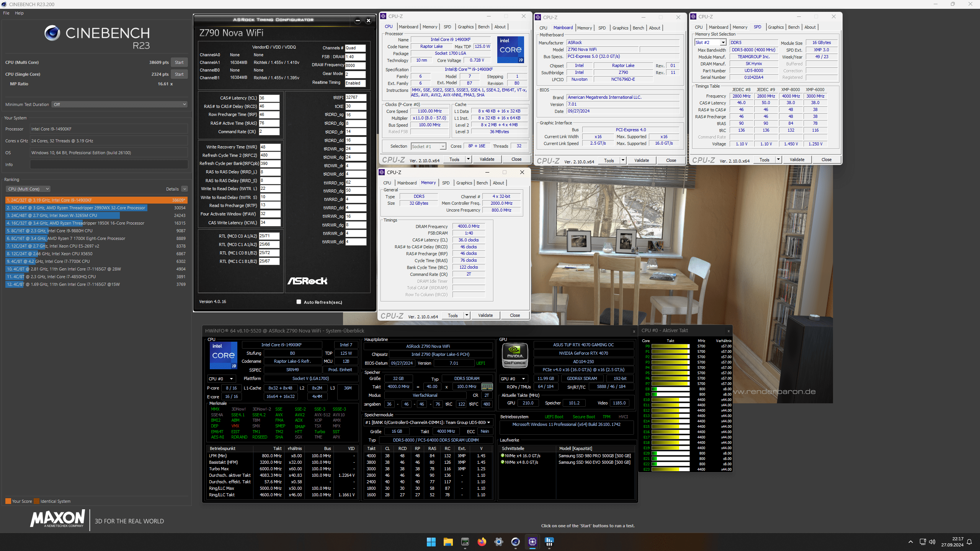Open the CPU (Multi Core) ranking dropdown
980x551 pixels.
28,189
